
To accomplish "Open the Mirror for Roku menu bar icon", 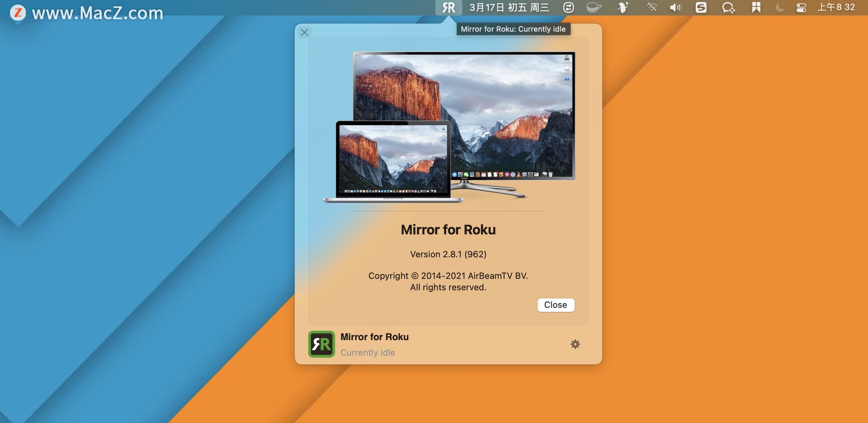I will pyautogui.click(x=448, y=7).
